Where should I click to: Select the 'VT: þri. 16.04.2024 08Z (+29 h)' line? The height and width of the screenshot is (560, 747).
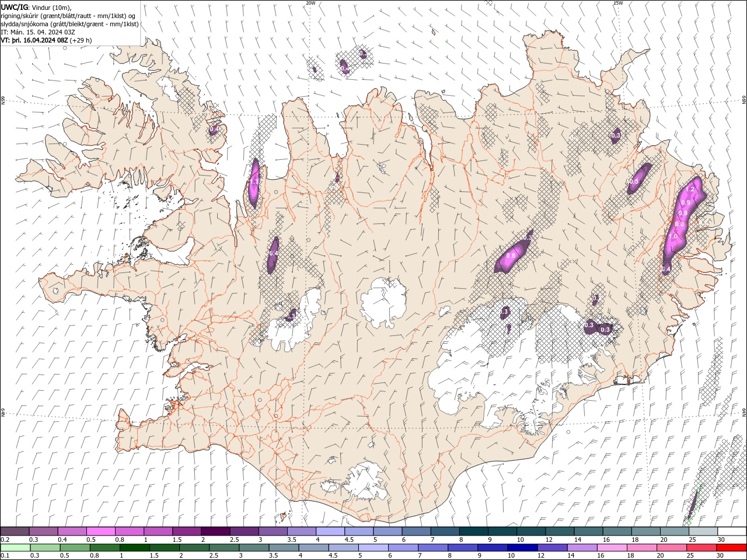(x=46, y=40)
